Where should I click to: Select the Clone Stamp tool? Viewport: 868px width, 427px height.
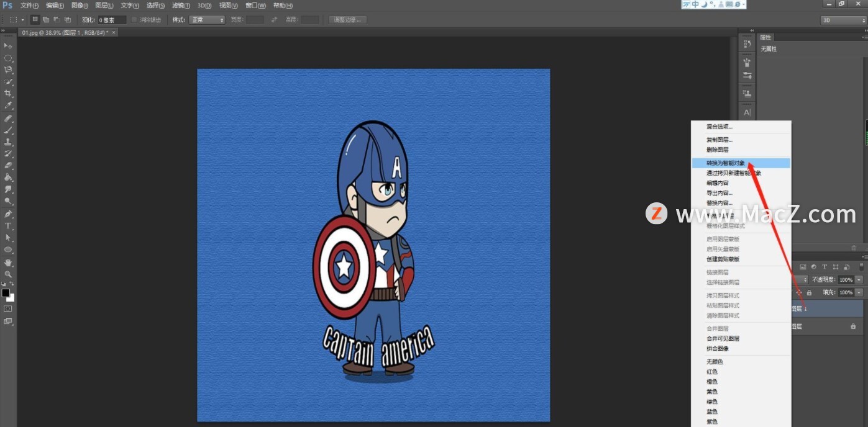(x=8, y=142)
